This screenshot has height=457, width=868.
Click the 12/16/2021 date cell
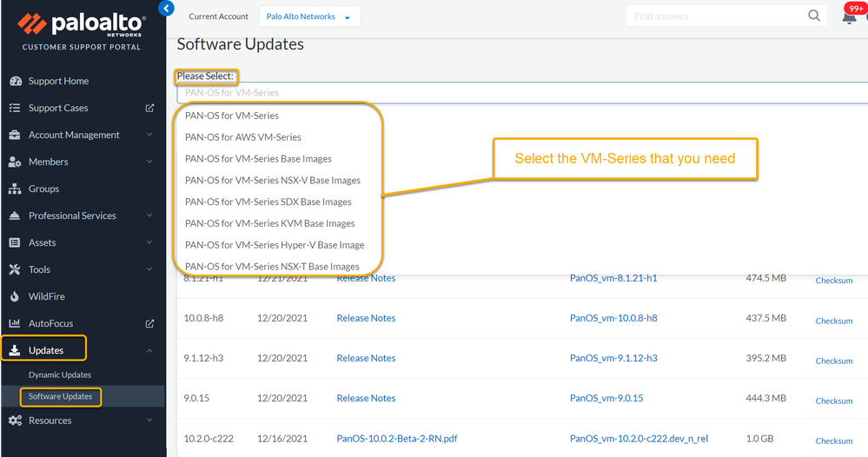coord(282,438)
